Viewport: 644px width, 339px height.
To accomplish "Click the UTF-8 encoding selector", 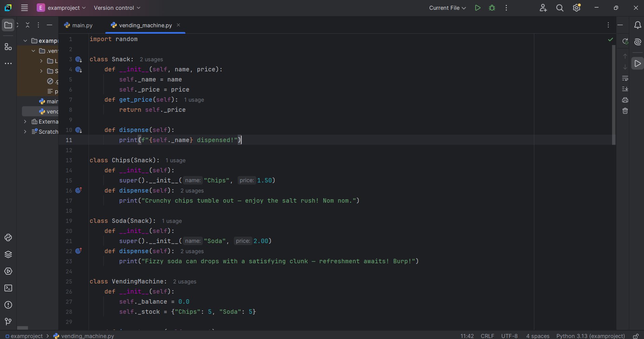I will (509, 336).
